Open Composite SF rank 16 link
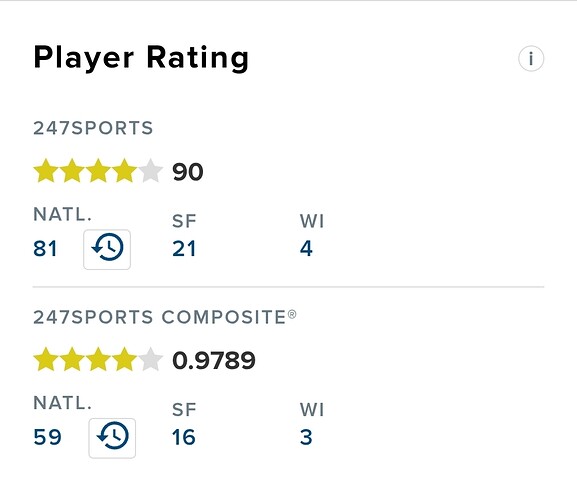 point(184,437)
